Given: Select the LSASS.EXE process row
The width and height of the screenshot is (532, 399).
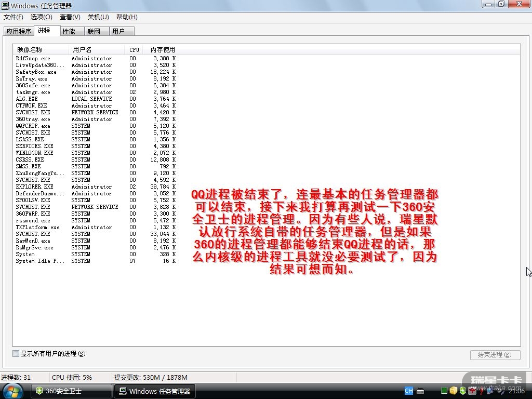Looking at the screenshot, I should pos(96,139).
